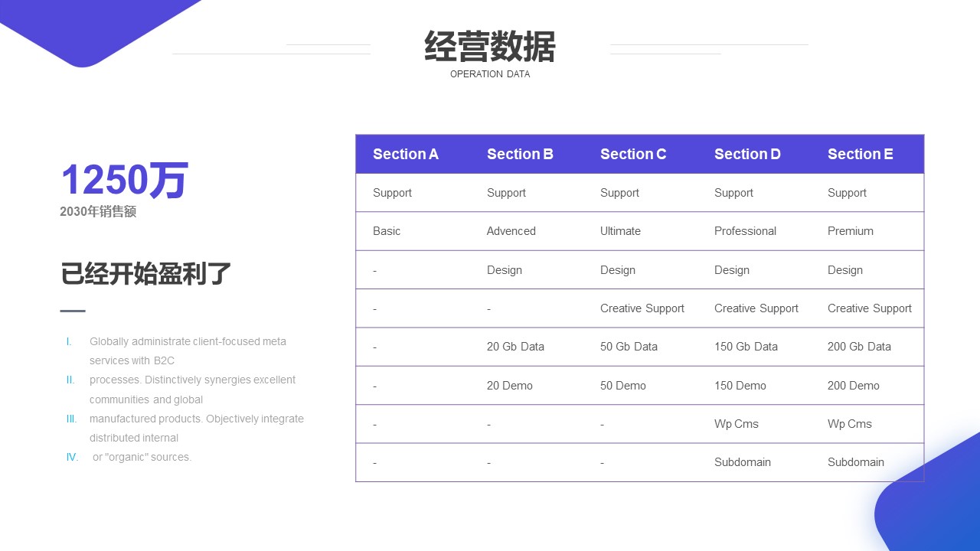Click the 'processes. Distinctively synergies excellent' line
This screenshot has height=551, width=980.
click(192, 380)
